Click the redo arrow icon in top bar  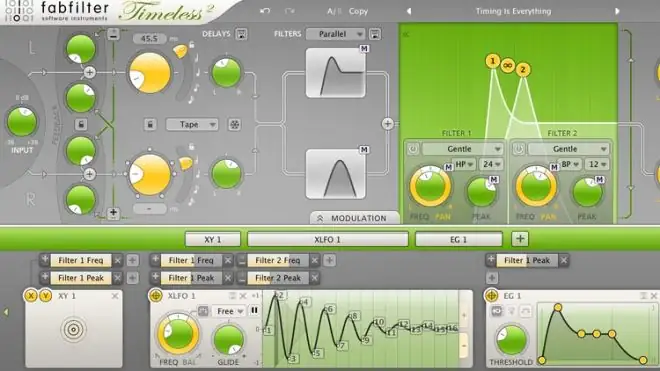coord(290,11)
